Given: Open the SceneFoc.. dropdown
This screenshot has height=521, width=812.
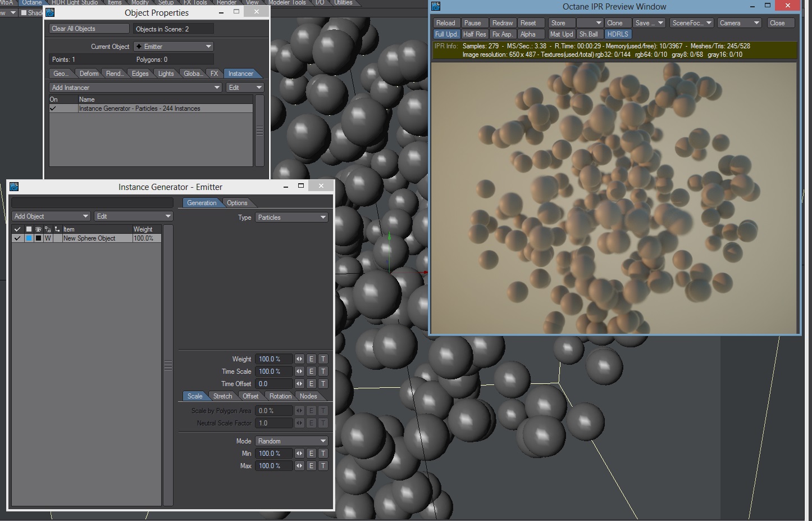Looking at the screenshot, I should pyautogui.click(x=692, y=23).
